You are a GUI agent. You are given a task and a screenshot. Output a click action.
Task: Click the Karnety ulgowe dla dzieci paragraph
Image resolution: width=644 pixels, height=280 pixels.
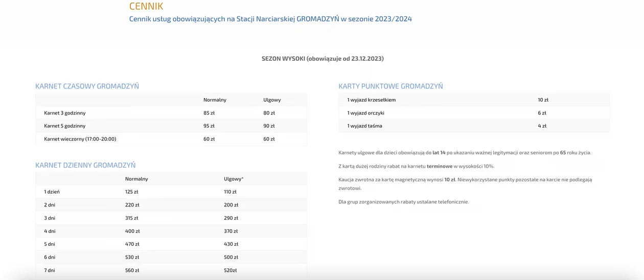[465, 152]
